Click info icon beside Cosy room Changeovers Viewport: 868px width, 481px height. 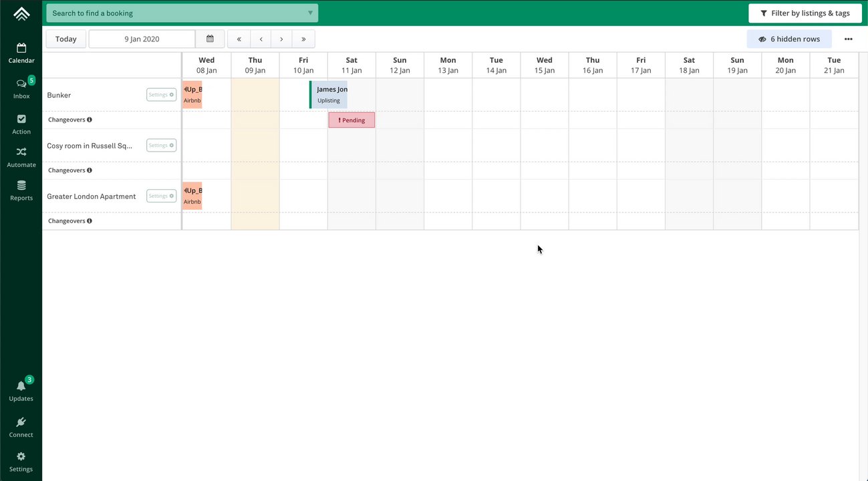point(90,170)
